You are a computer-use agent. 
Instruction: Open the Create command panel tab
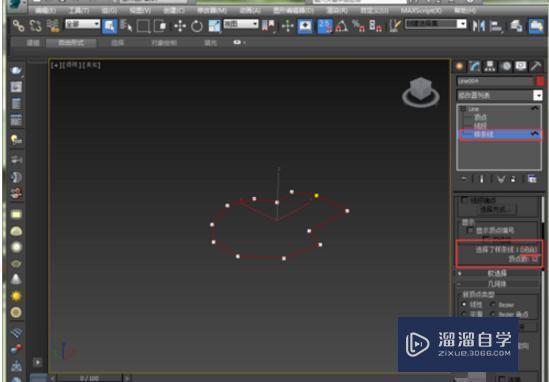point(459,66)
